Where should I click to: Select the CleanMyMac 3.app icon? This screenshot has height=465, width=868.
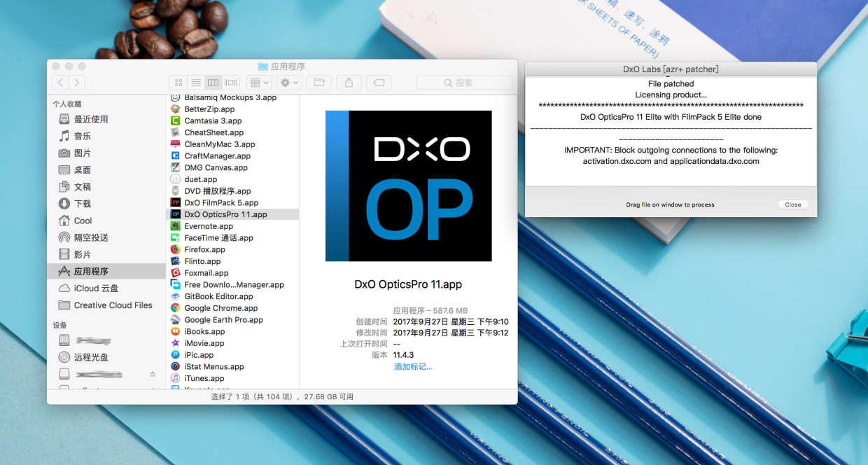176,144
